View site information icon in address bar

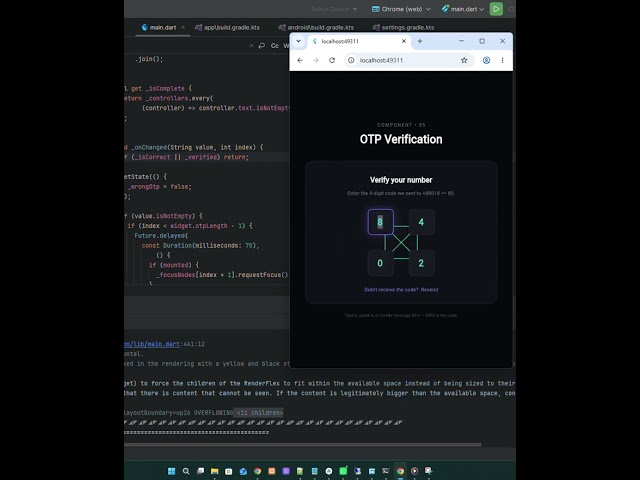(351, 60)
